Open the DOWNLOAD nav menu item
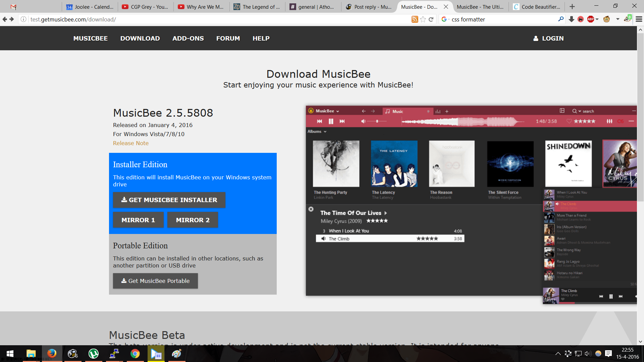This screenshot has height=362, width=644. (140, 39)
